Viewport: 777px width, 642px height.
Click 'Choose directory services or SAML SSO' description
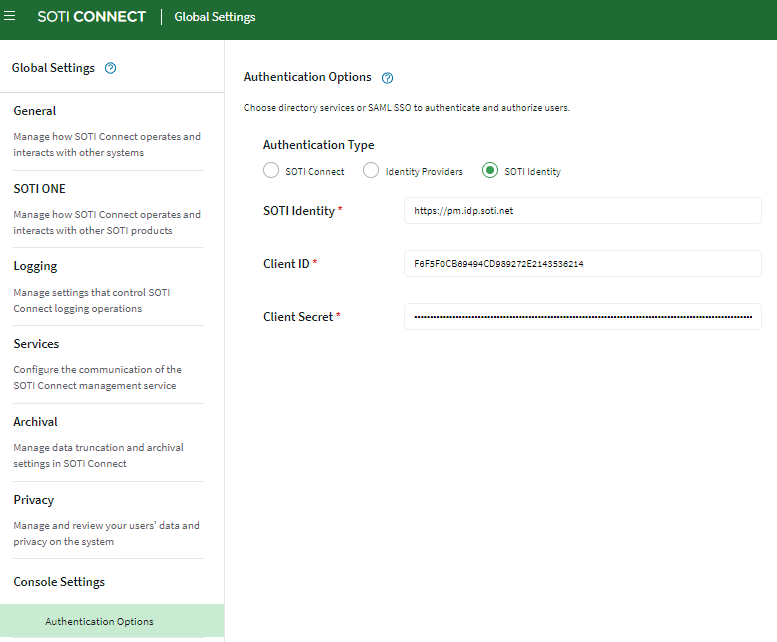(407, 107)
